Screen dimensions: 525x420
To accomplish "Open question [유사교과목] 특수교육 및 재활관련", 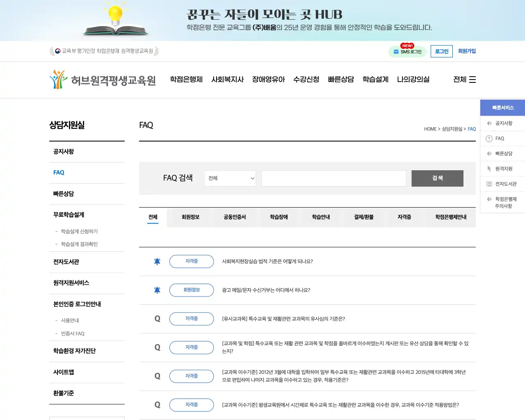I will tap(283, 319).
